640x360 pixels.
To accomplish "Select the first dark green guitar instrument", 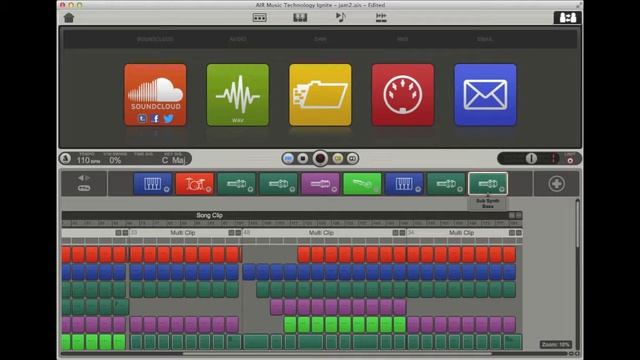I will coord(236,184).
